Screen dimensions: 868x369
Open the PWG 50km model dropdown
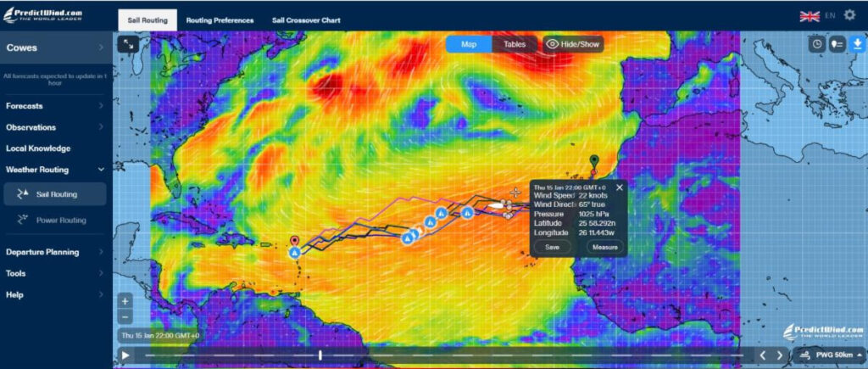[x=830, y=355]
